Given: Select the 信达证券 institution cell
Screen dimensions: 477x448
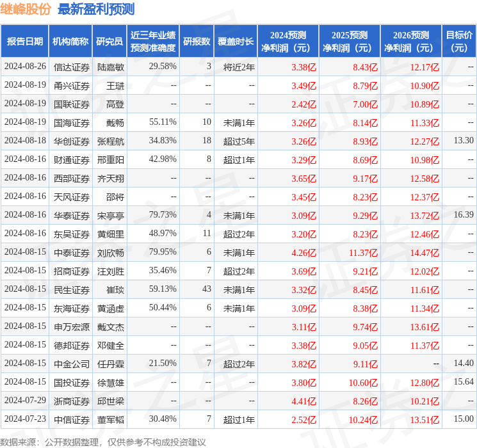Looking at the screenshot, I should tap(72, 67).
